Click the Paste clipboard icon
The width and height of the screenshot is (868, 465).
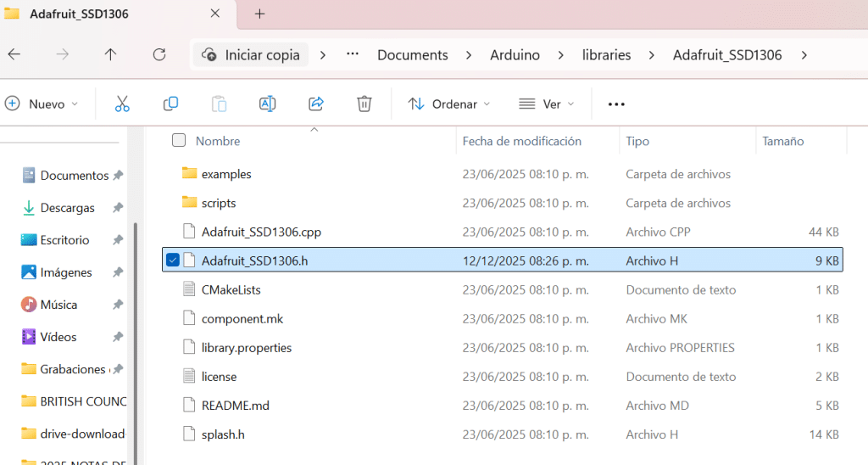pos(220,104)
